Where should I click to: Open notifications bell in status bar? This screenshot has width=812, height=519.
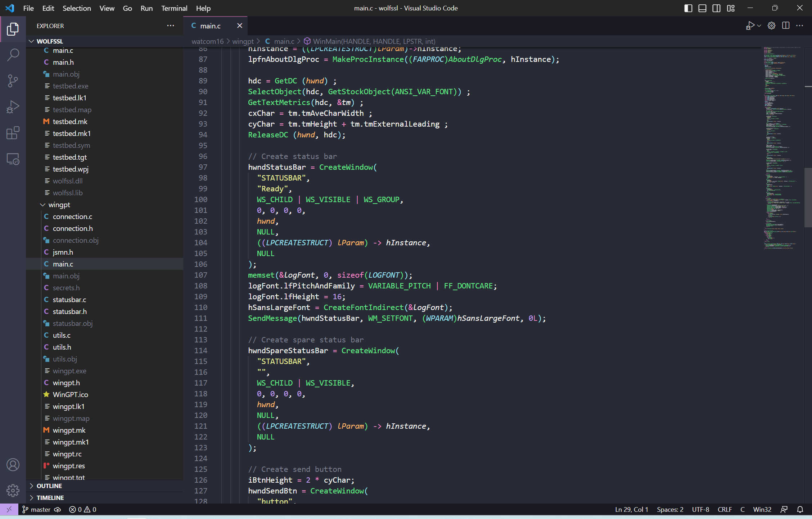point(800,509)
